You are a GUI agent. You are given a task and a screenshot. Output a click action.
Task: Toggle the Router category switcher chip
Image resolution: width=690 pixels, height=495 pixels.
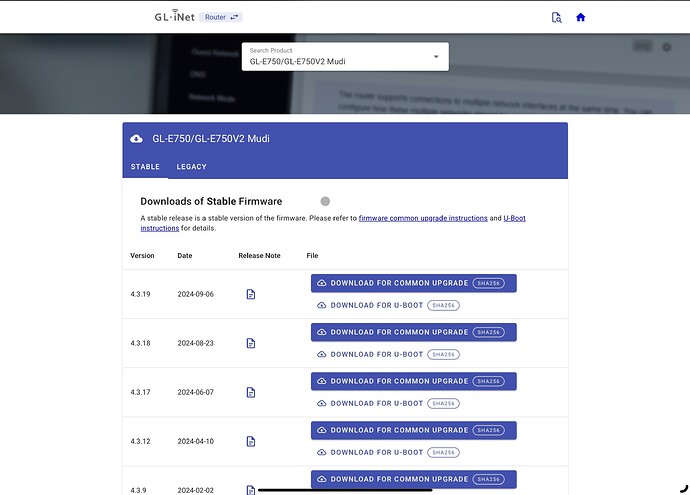(221, 17)
